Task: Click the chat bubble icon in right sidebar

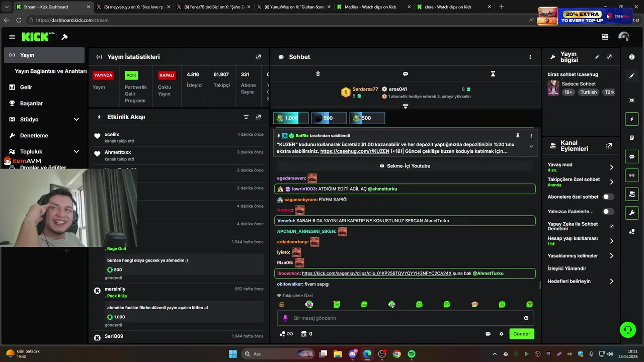Action: point(632,156)
